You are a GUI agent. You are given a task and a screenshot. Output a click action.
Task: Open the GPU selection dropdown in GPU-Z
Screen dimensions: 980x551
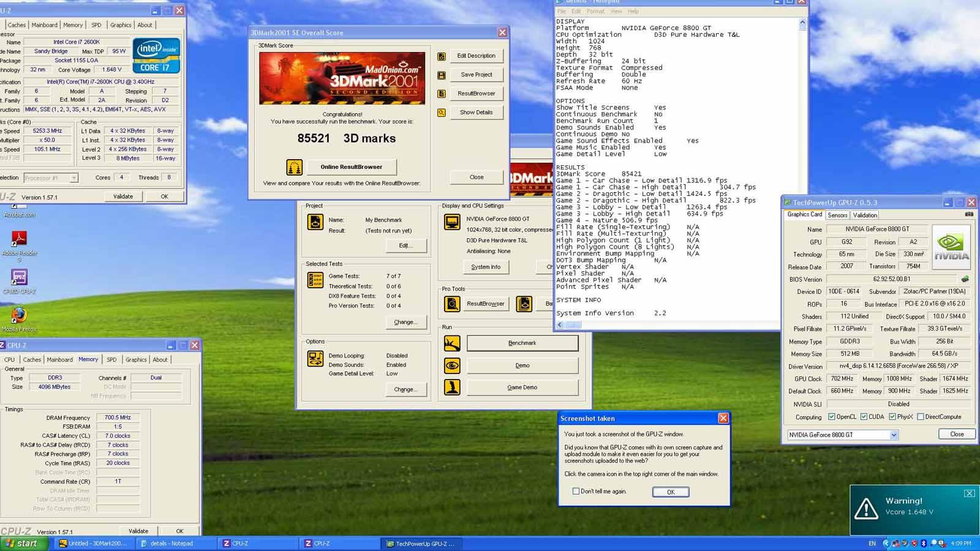coord(894,435)
